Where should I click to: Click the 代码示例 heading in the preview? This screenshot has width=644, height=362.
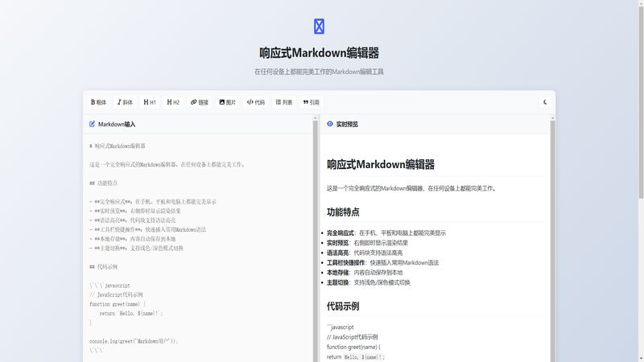click(343, 306)
